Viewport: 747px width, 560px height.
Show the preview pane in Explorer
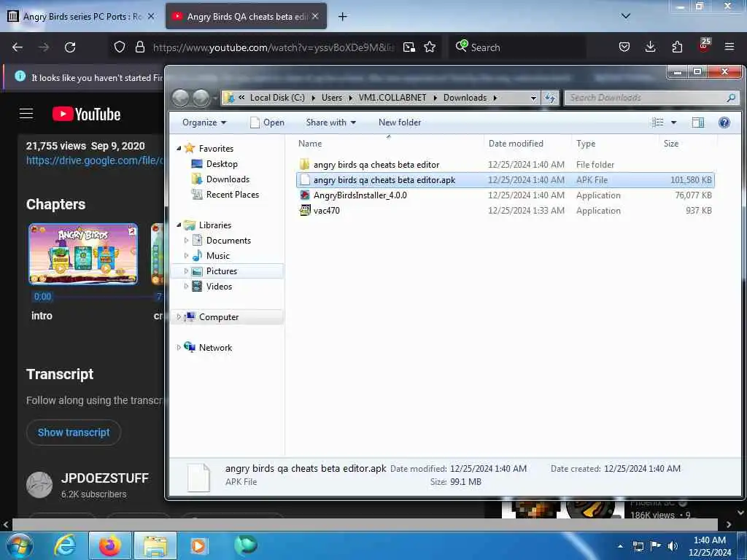click(x=698, y=122)
